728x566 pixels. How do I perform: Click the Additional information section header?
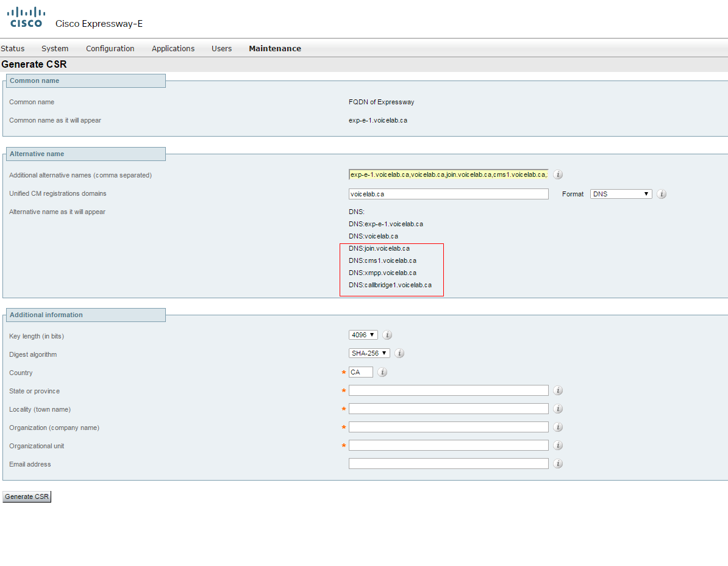coord(85,315)
